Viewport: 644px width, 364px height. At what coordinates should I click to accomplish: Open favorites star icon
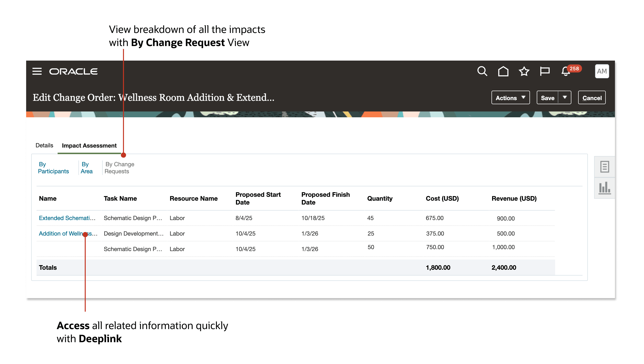[524, 71]
